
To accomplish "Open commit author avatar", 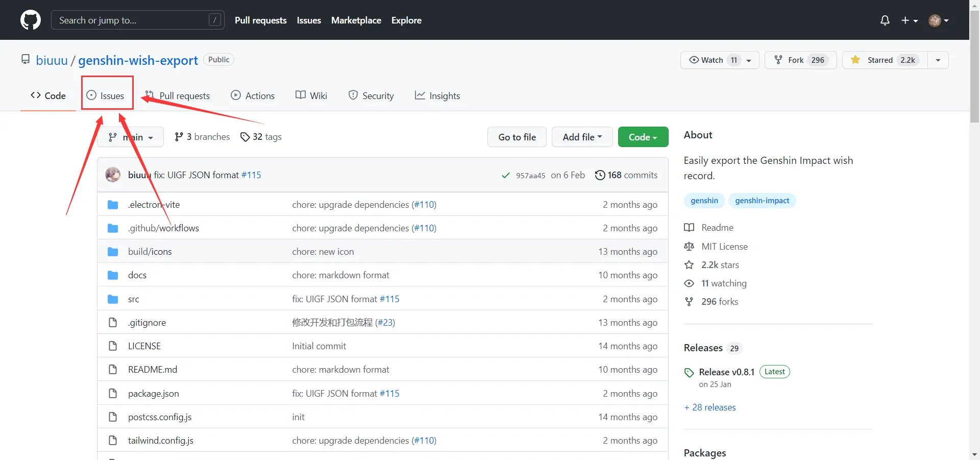I will click(113, 175).
